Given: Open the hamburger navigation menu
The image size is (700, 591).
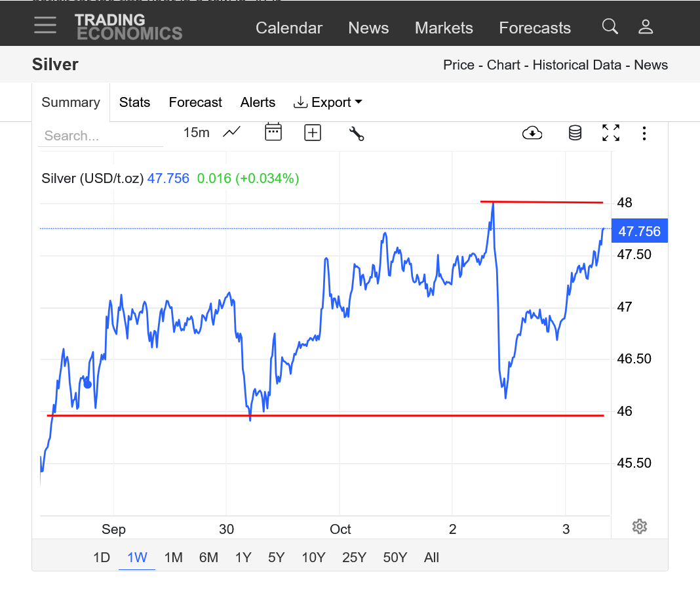Looking at the screenshot, I should click(x=45, y=25).
